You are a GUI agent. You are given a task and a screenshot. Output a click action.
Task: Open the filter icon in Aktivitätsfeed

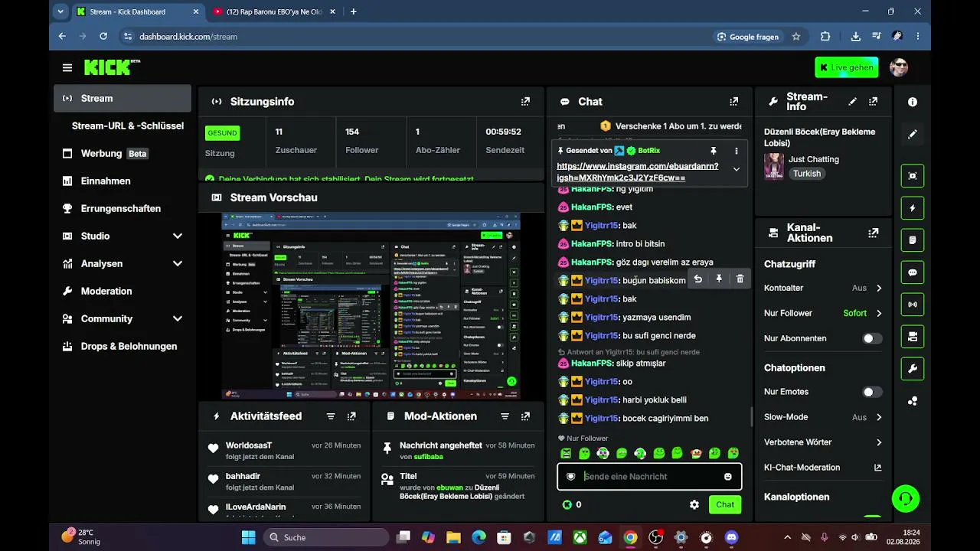331,416
